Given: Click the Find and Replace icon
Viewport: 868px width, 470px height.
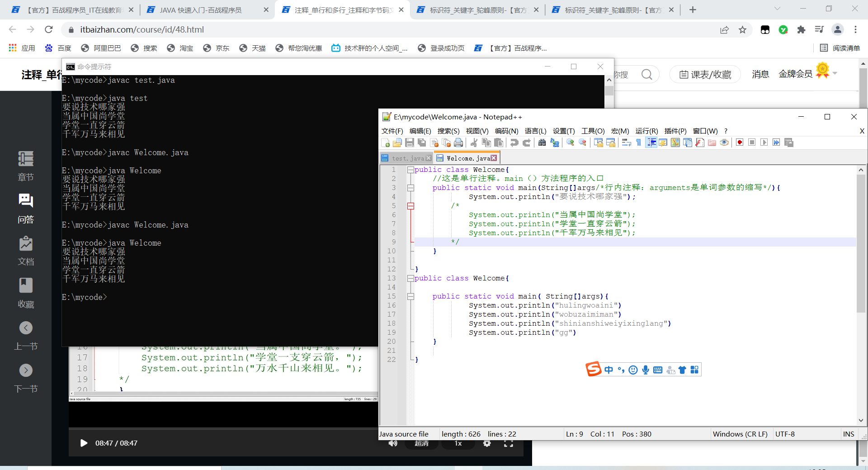Looking at the screenshot, I should tap(554, 143).
